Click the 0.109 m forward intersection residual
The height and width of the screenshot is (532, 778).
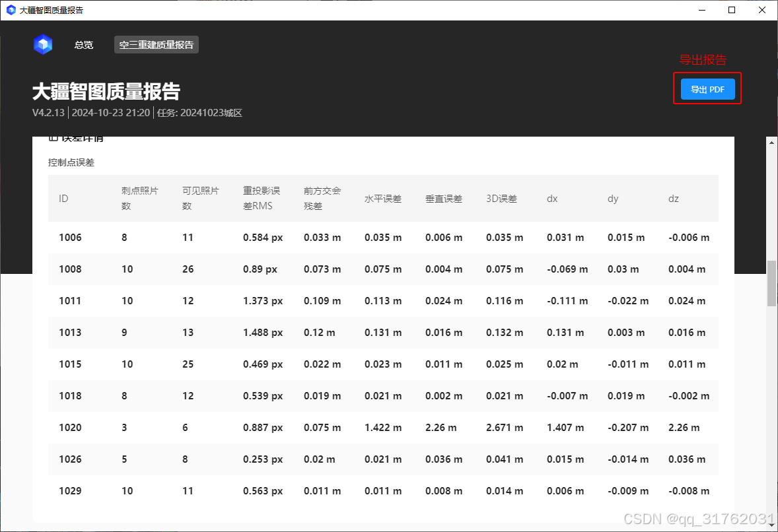322,301
